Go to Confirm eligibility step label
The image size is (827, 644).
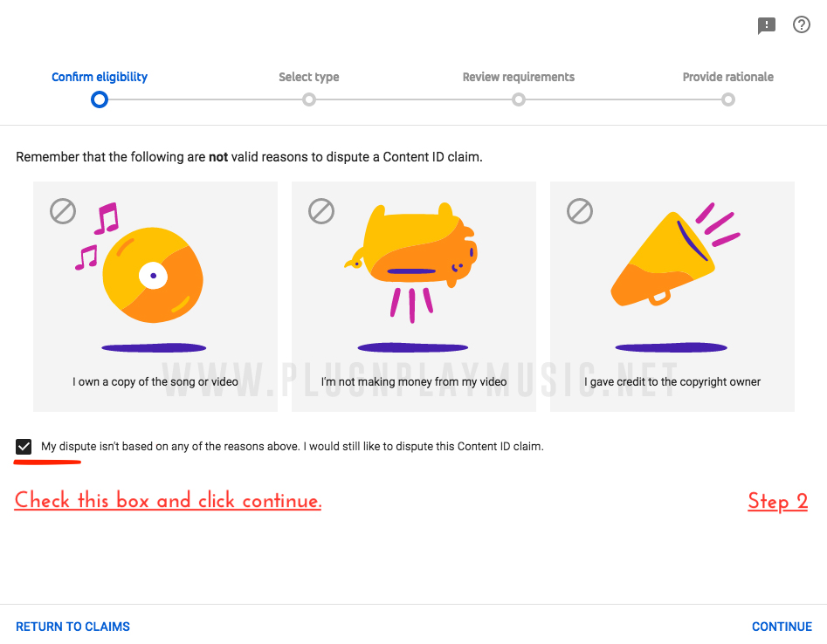pos(100,77)
